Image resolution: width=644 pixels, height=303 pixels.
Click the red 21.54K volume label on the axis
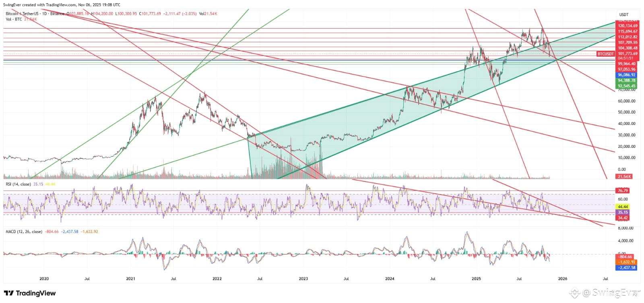point(624,176)
